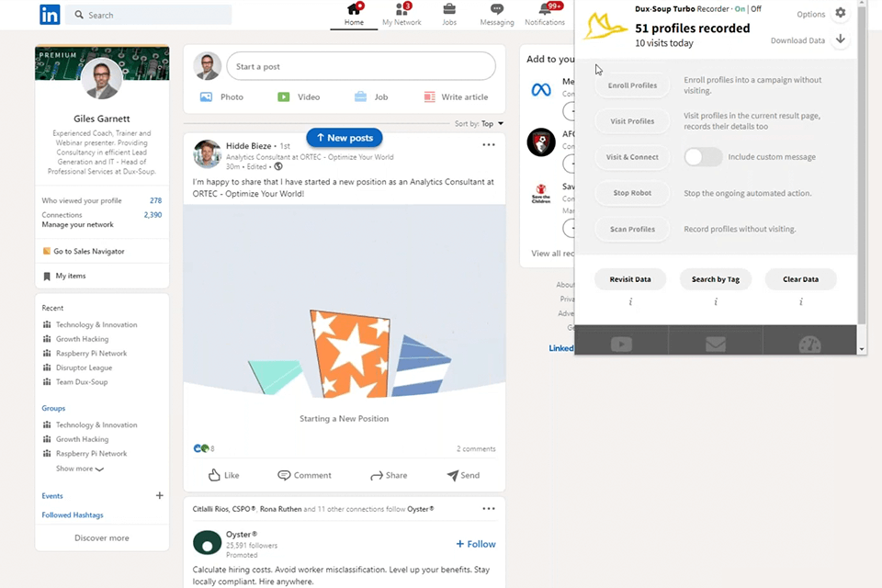Click the Visit Profiles button
The width and height of the screenshot is (882, 588).
[632, 121]
